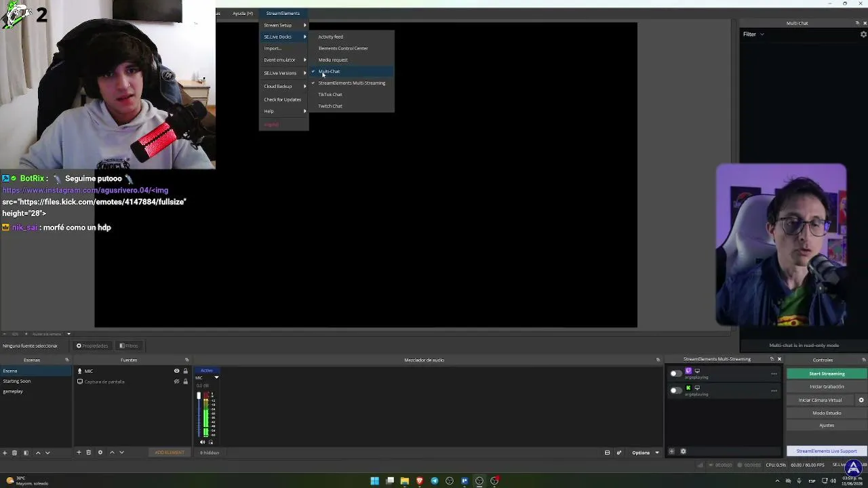
Task: Open more options for Twitch destination
Action: (774, 373)
